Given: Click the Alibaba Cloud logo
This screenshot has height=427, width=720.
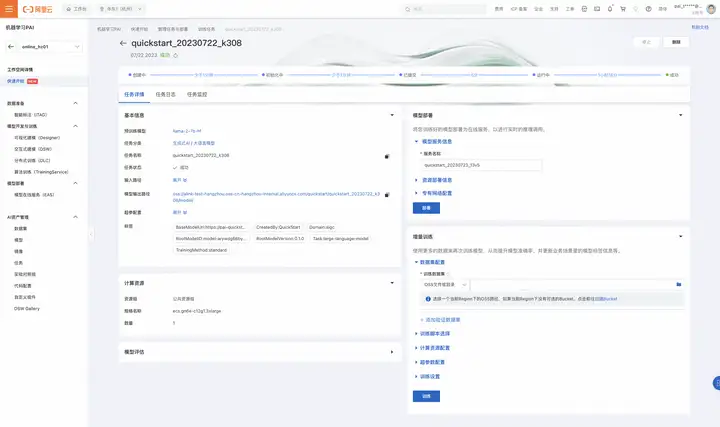Looking at the screenshot, I should 38,9.
